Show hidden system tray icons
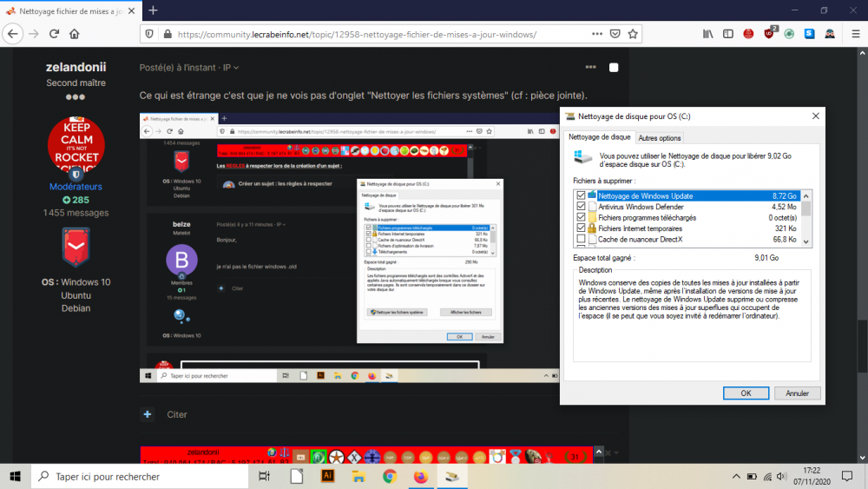868x489 pixels. [737, 476]
